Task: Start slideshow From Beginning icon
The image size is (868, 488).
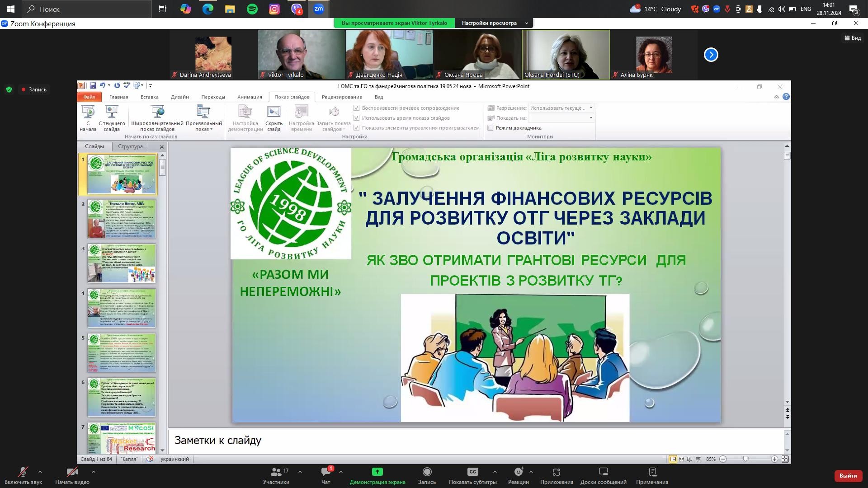Action: point(88,112)
